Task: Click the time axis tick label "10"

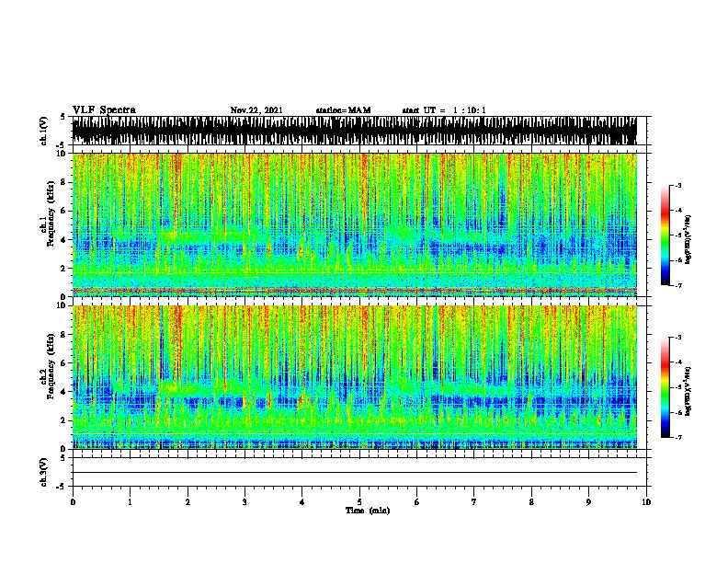Action: (646, 502)
